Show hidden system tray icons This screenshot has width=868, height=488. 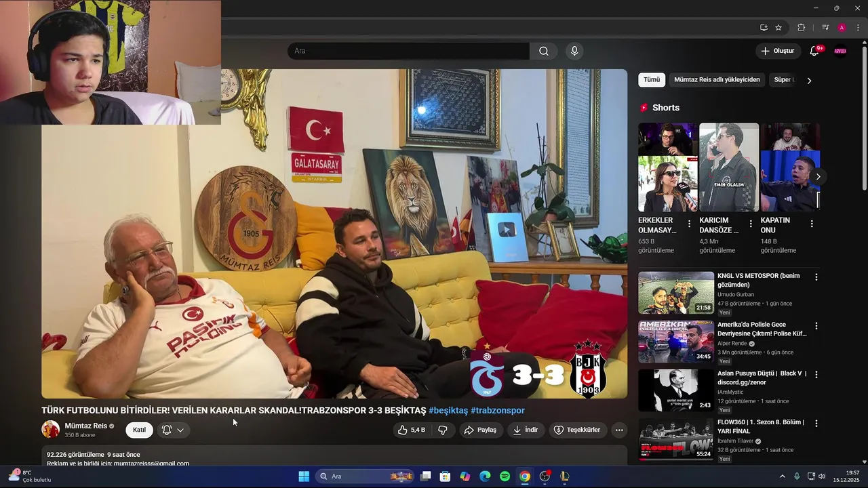[x=782, y=476]
